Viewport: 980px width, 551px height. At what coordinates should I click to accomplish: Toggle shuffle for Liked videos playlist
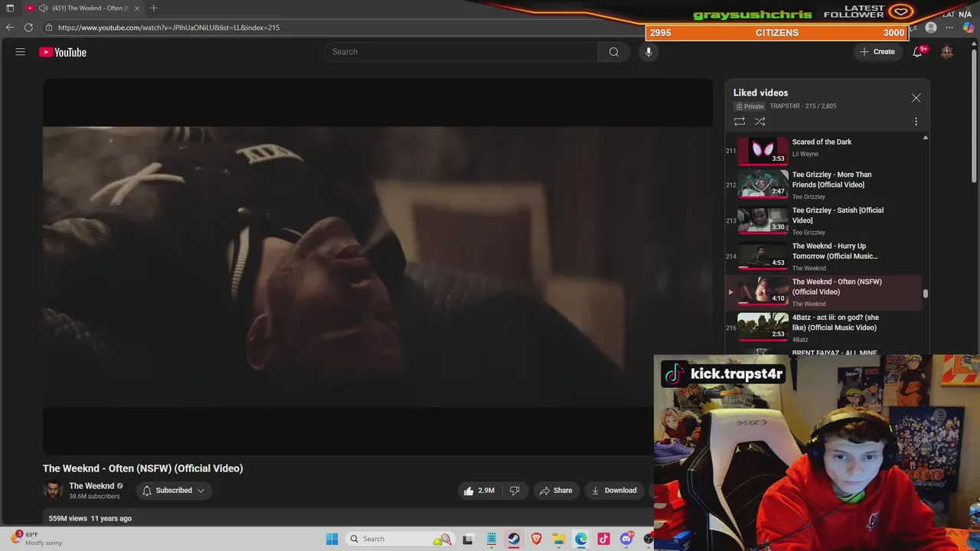click(x=759, y=122)
